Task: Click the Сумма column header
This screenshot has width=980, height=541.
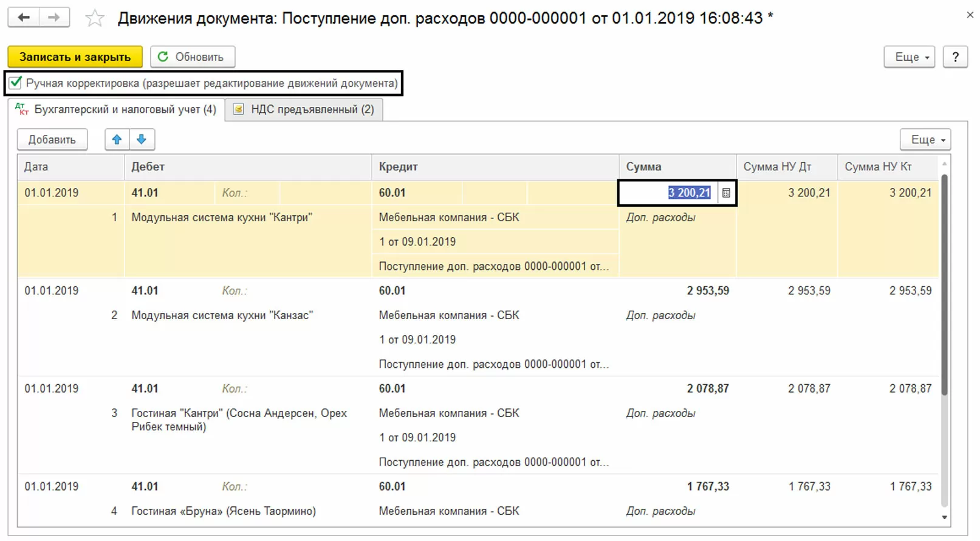Action: pyautogui.click(x=677, y=167)
